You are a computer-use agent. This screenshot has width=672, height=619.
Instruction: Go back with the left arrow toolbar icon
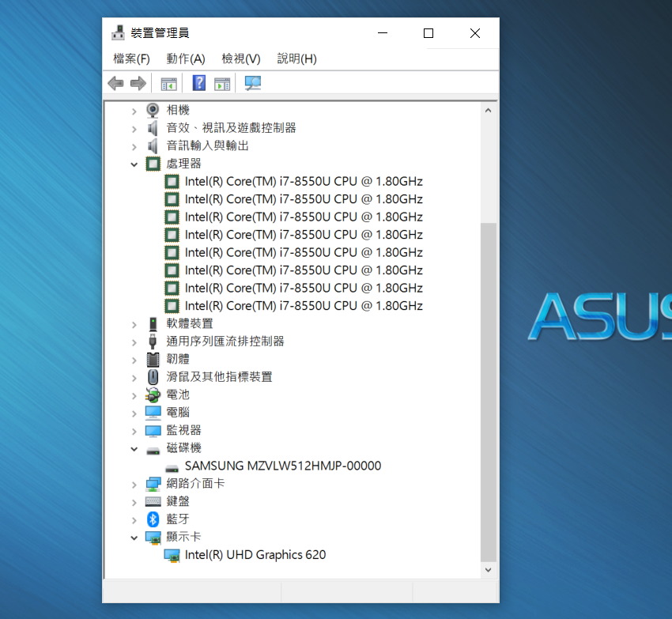coord(115,83)
